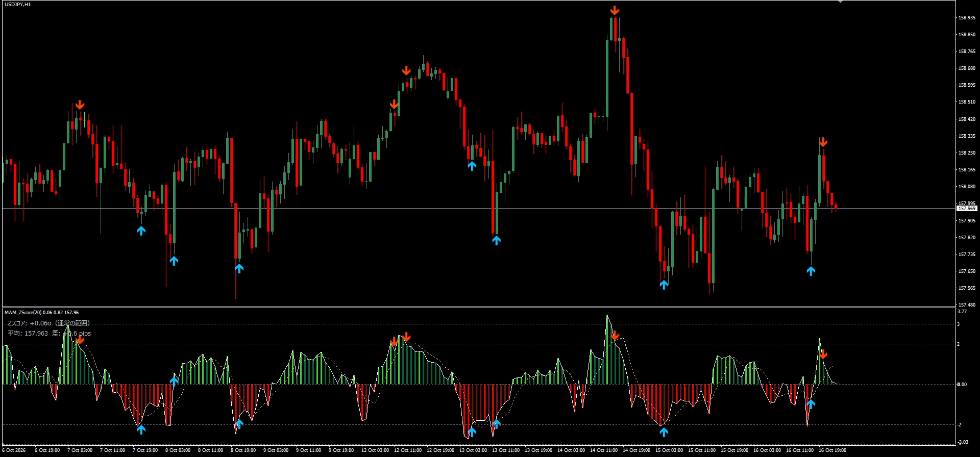This screenshot has height=457, width=980.
Task: Click the 15 Oct 19:00 time label
Action: coord(734,450)
